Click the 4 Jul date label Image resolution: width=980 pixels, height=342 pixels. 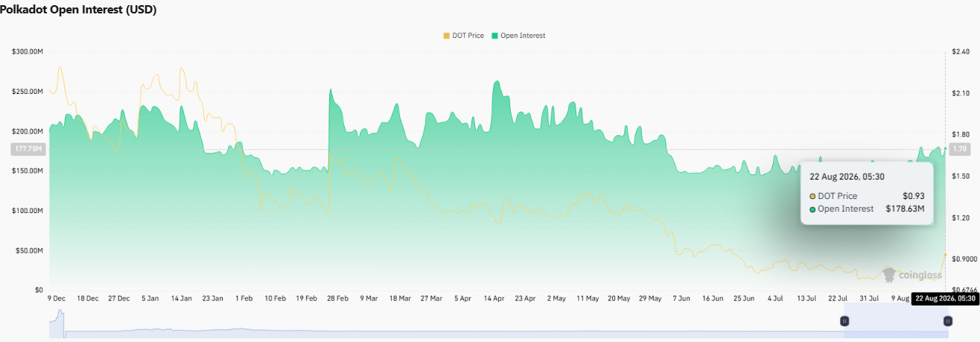click(774, 298)
